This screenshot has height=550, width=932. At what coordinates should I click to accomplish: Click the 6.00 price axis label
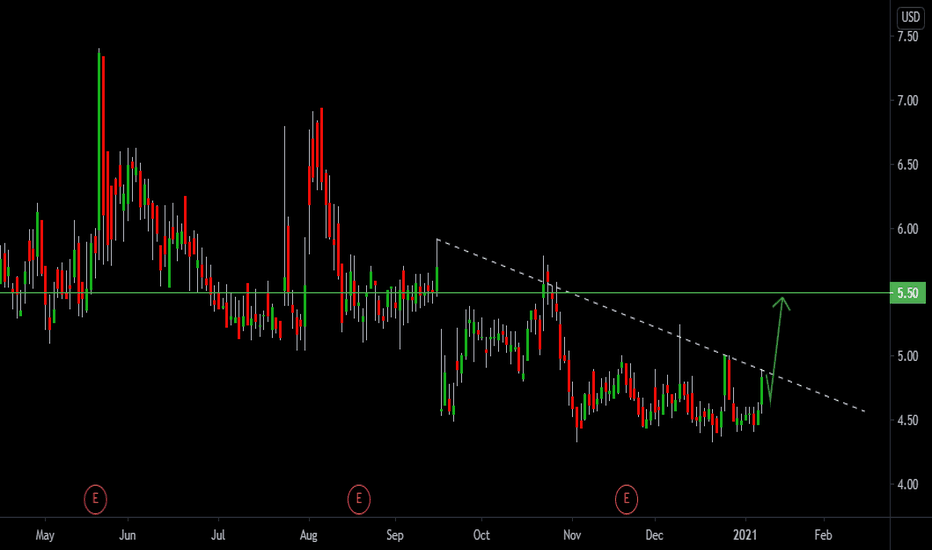click(x=908, y=229)
